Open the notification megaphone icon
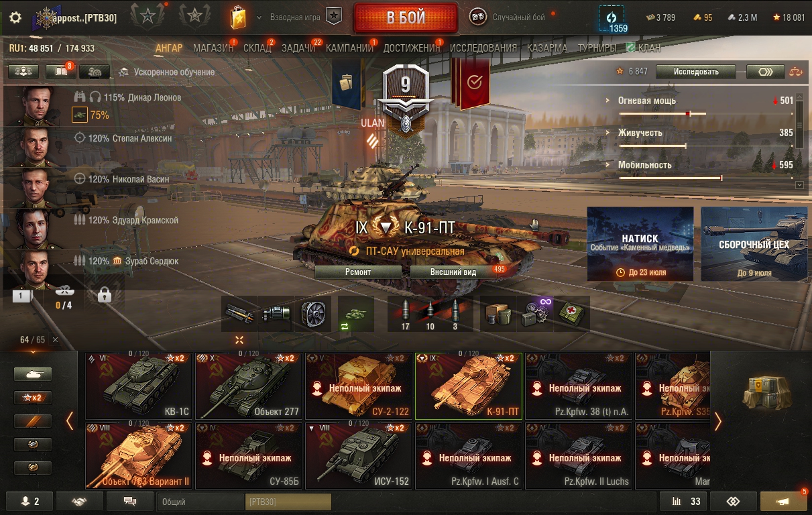The height and width of the screenshot is (515, 812). pyautogui.click(x=783, y=501)
